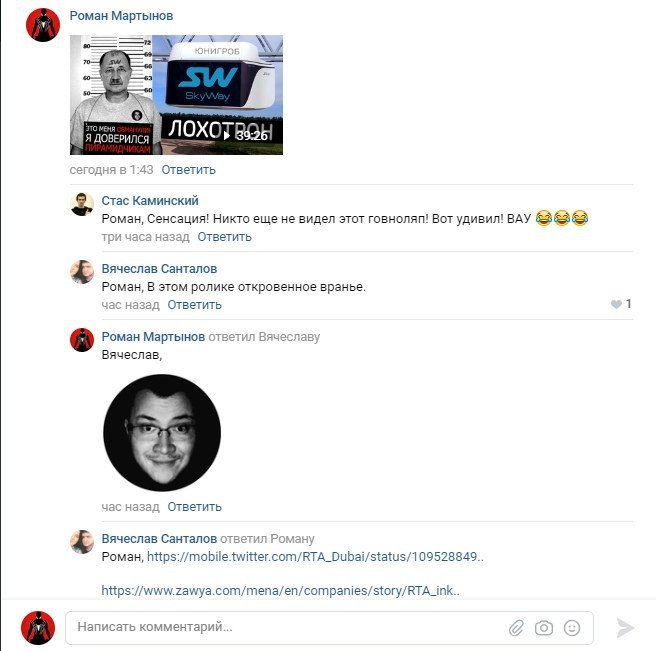Viewport: 656px width, 651px height.
Task: Open the emoji smiley picker
Action: [x=572, y=628]
